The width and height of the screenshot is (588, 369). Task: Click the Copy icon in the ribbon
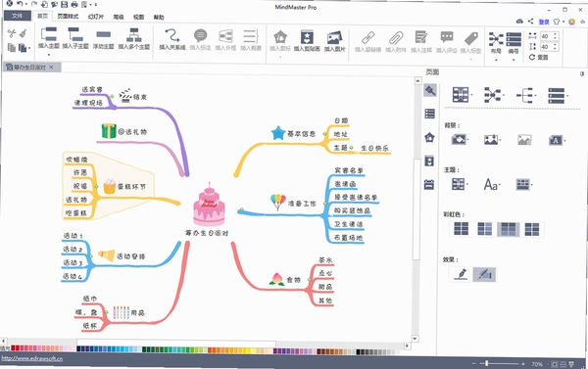[x=12, y=48]
